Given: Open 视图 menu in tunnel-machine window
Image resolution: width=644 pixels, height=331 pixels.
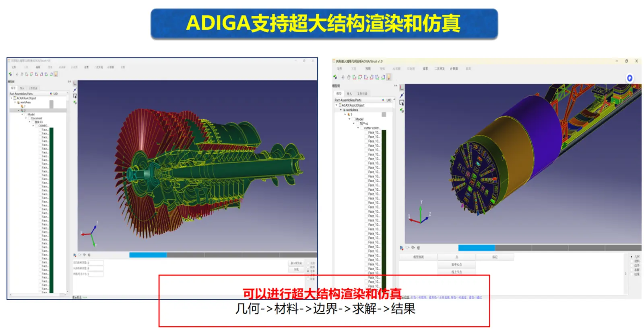Looking at the screenshot, I should coord(368,69).
